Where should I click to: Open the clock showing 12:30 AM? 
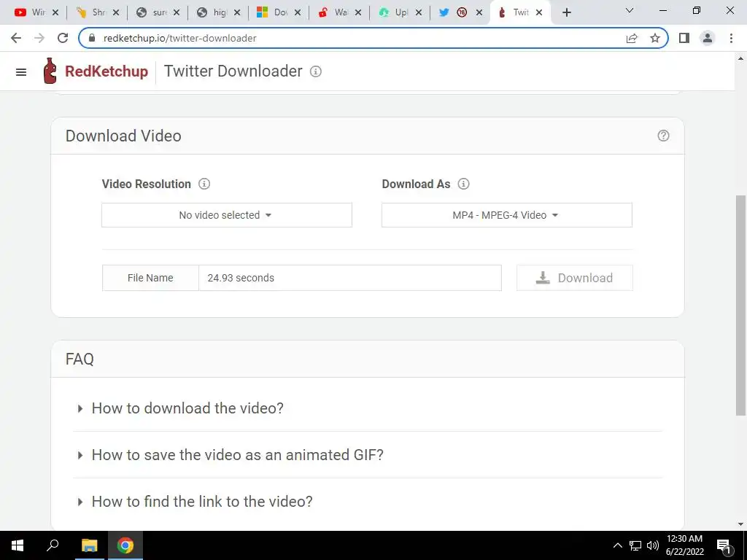(684, 545)
